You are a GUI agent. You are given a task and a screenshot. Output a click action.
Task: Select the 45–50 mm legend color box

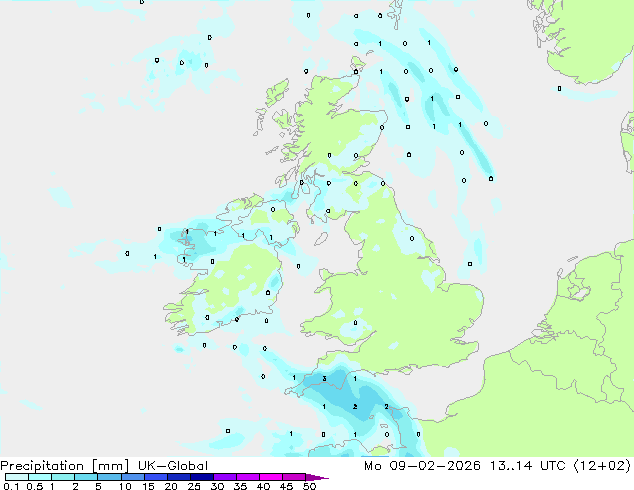(x=294, y=477)
